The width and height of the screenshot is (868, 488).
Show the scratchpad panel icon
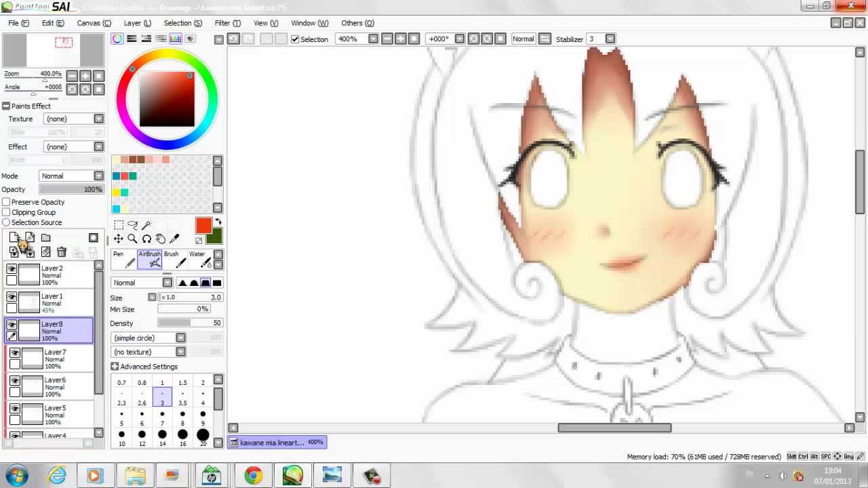[x=190, y=39]
